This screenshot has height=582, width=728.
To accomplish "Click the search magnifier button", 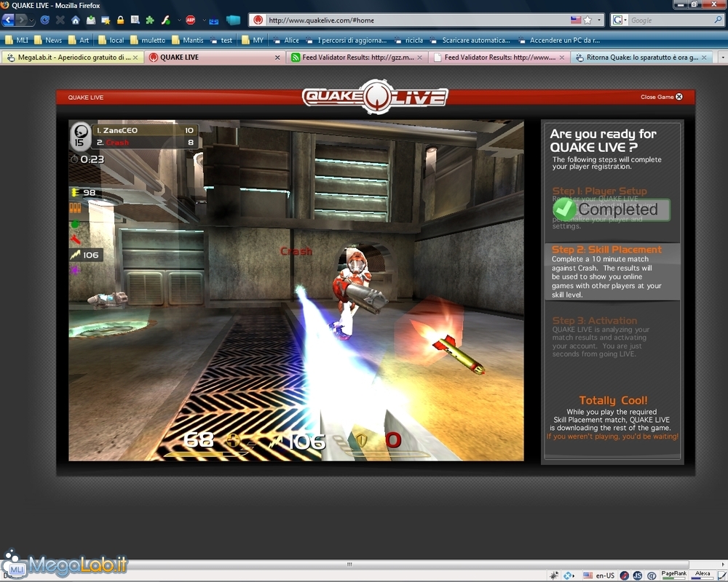I will pyautogui.click(x=719, y=20).
